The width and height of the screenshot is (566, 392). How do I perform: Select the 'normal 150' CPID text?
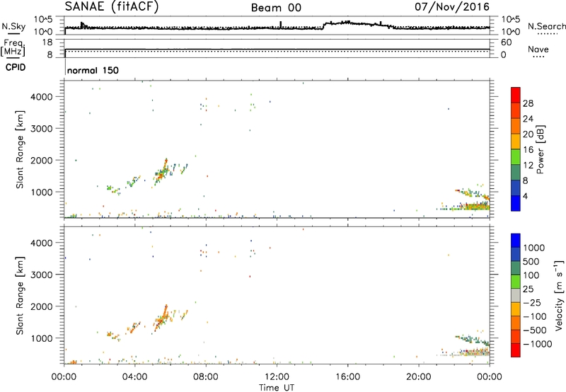[93, 70]
